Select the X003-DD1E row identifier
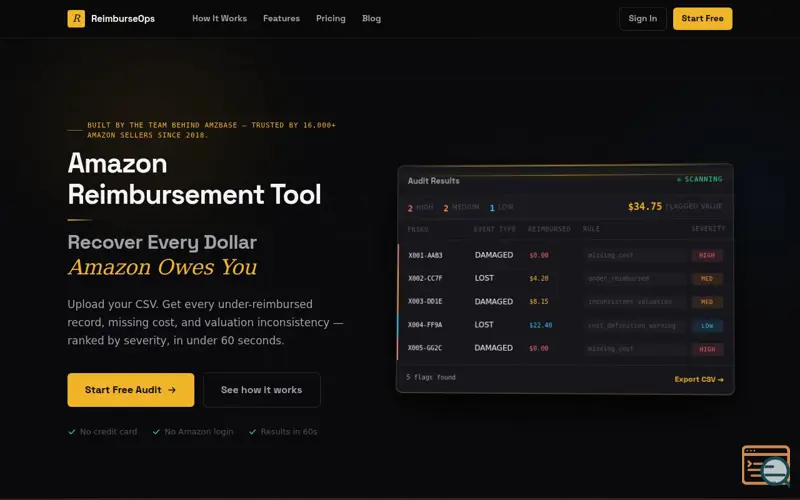Screen dimensions: 800x500 click(425, 302)
